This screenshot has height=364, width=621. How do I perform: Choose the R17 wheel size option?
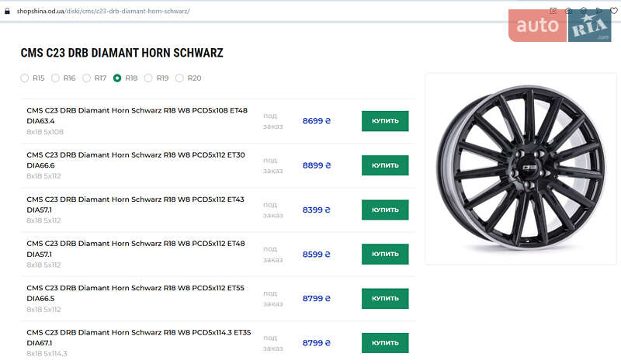coord(86,78)
